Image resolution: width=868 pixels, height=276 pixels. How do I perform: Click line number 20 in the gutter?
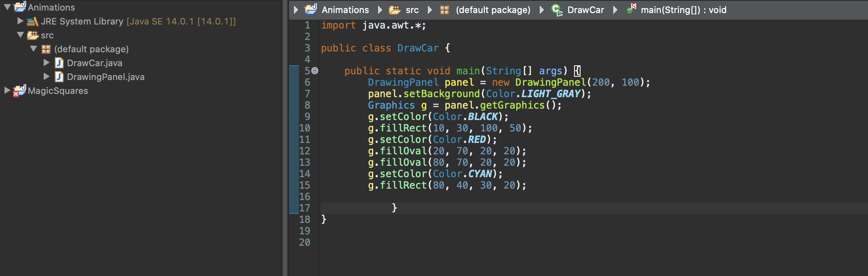coord(305,243)
